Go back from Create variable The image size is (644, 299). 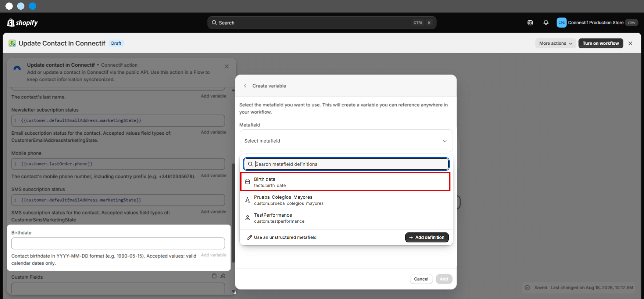(245, 86)
